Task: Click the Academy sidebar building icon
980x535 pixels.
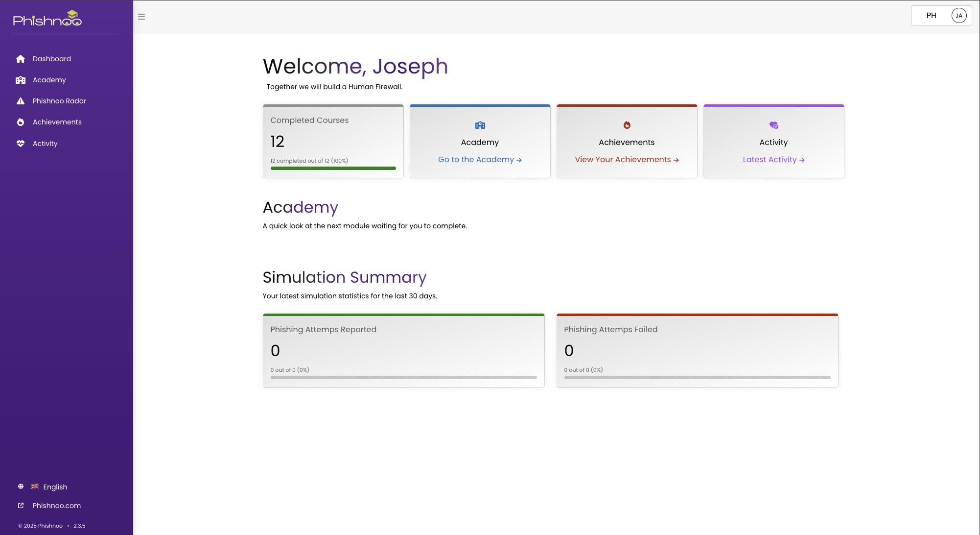Action: 21,80
